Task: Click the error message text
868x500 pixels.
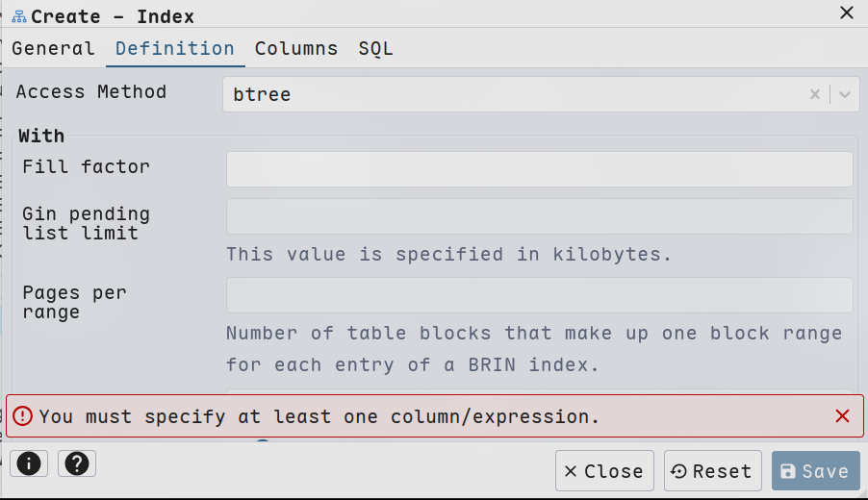Action: coord(319,416)
